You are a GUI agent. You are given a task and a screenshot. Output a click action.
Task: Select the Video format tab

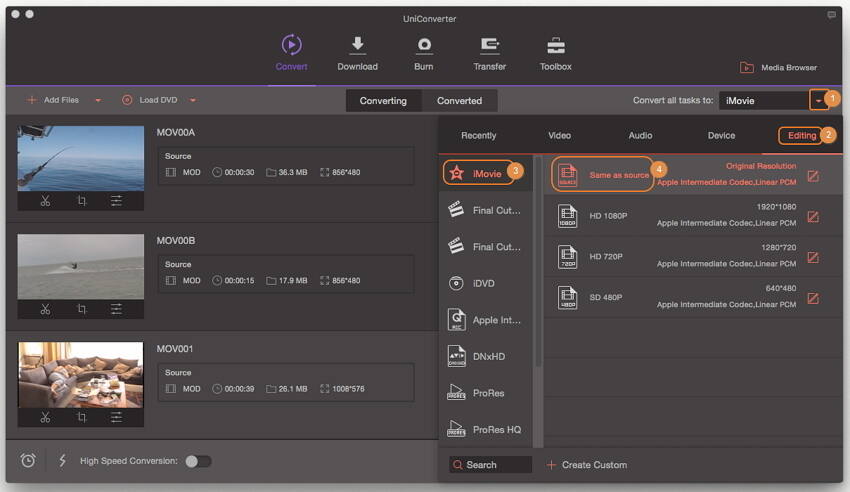(559, 135)
